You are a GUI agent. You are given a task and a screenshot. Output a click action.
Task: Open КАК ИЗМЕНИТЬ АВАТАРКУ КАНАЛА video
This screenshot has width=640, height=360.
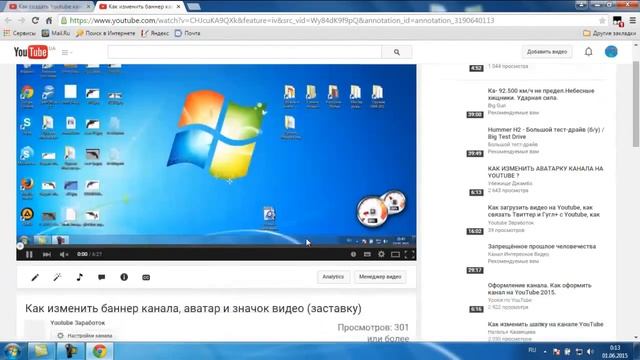(x=545, y=172)
